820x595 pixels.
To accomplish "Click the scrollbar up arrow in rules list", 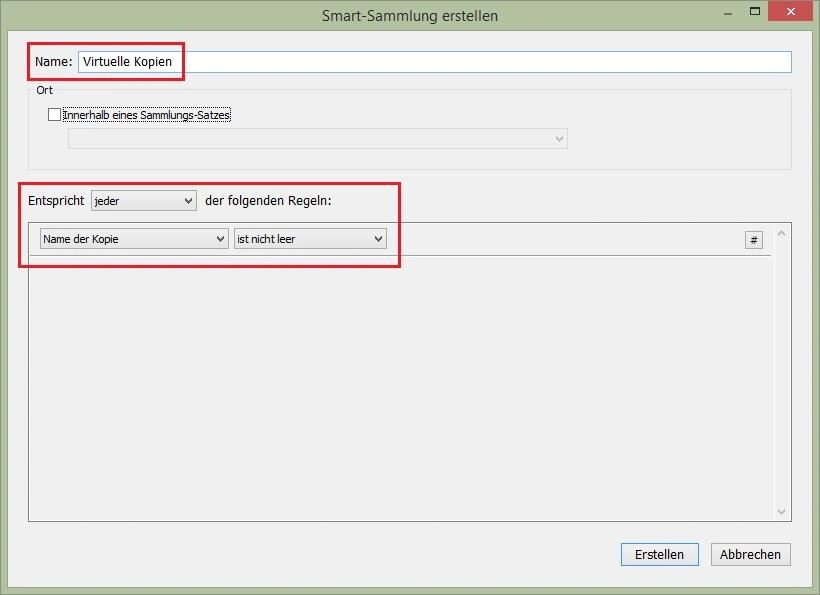I will click(x=782, y=234).
